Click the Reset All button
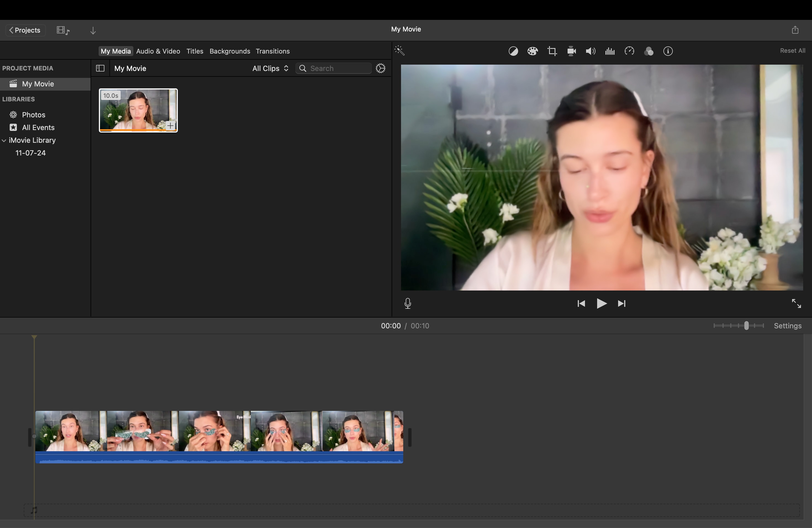 click(x=792, y=51)
